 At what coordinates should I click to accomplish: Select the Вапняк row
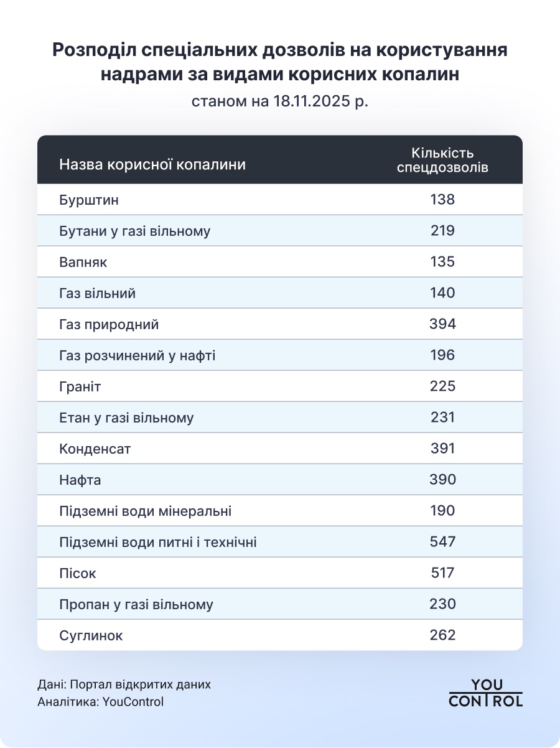point(280,262)
